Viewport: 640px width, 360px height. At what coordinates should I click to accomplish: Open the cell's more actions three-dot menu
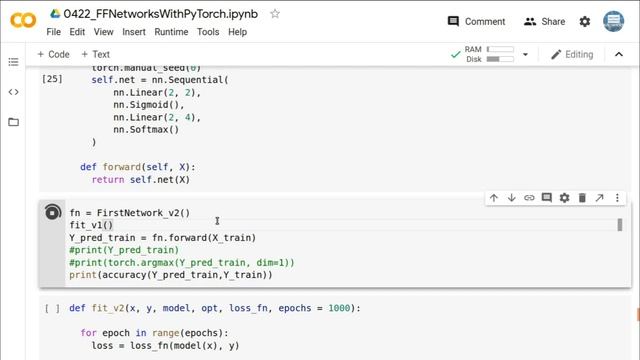pos(617,198)
